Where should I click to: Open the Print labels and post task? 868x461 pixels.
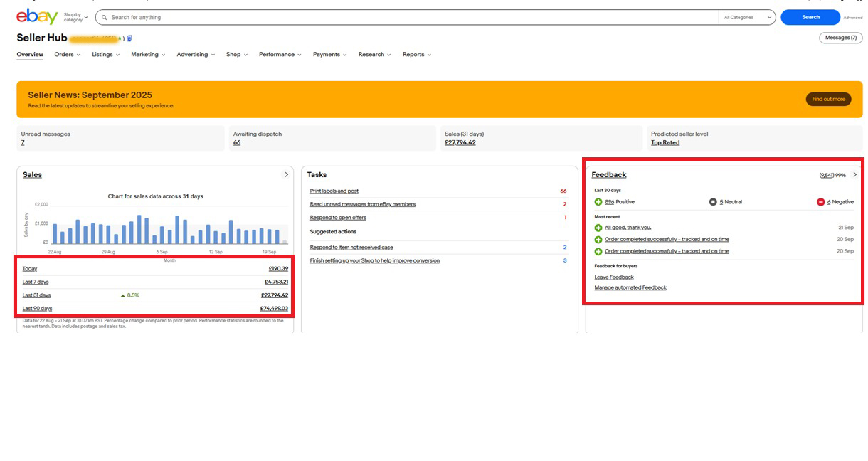click(x=334, y=191)
